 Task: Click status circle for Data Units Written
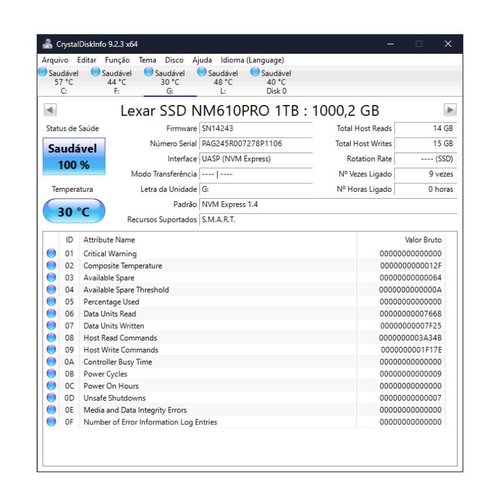coord(51,325)
